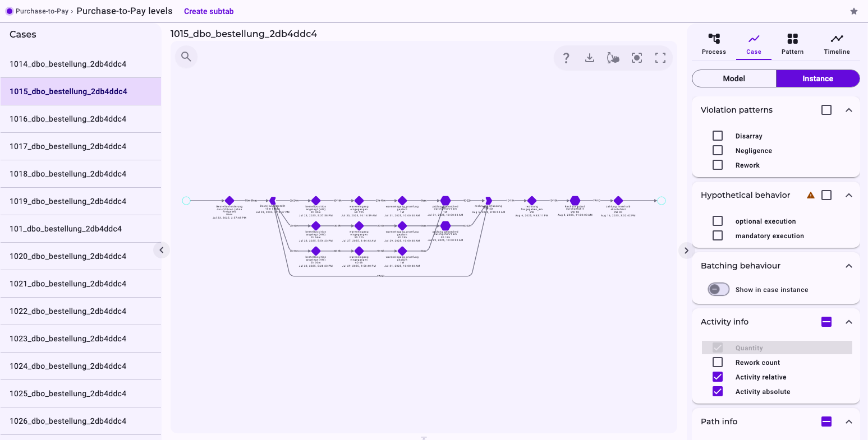Screen dimensions: 868x440
Task: Uncheck Activity absolute
Action: tap(718, 391)
